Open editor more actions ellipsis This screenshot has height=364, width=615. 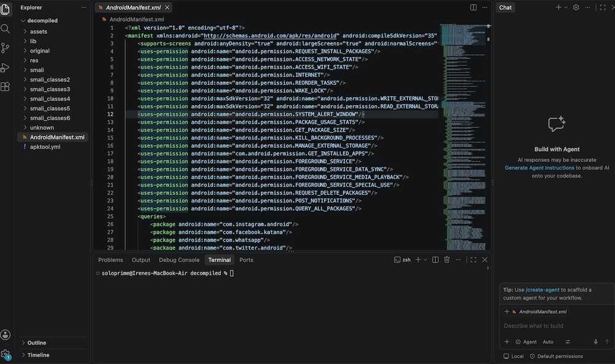click(x=485, y=7)
